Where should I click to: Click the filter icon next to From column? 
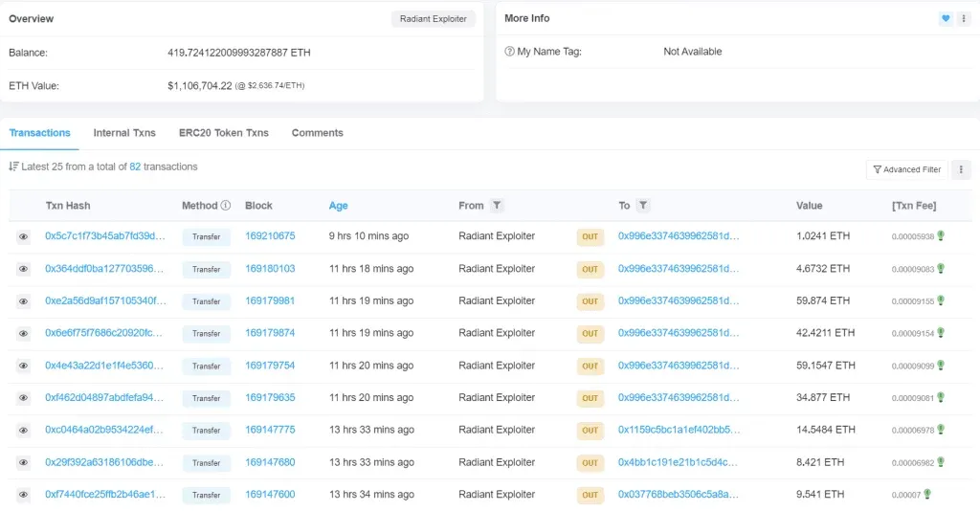click(497, 206)
